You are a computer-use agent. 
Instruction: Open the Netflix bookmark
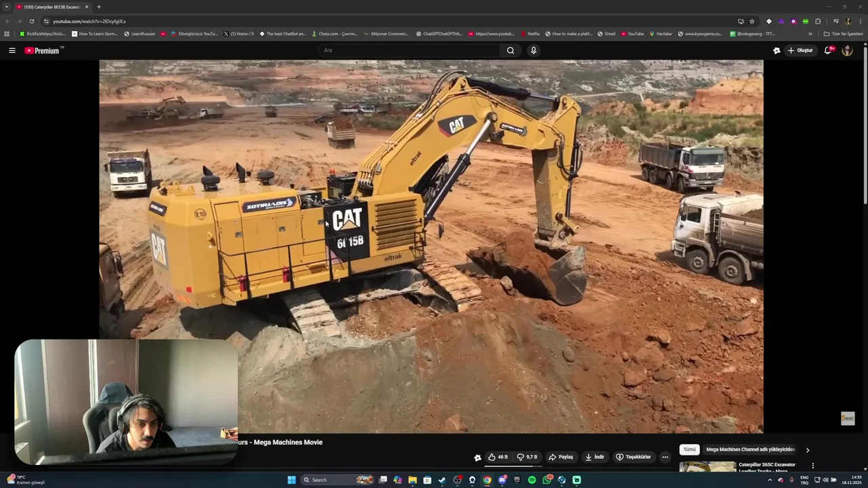pyautogui.click(x=530, y=34)
